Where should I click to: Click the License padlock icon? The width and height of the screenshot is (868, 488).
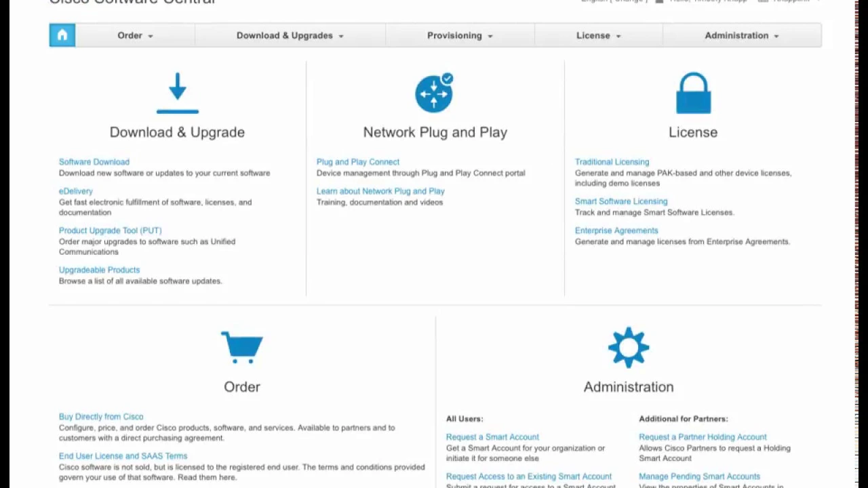click(x=693, y=94)
